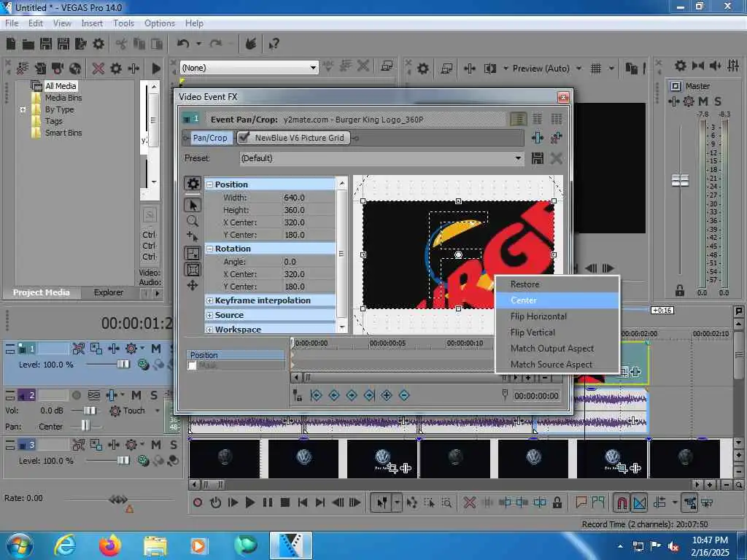Click the Master bus FX gear icon
Image resolution: width=747 pixels, height=560 pixels.
click(x=689, y=101)
